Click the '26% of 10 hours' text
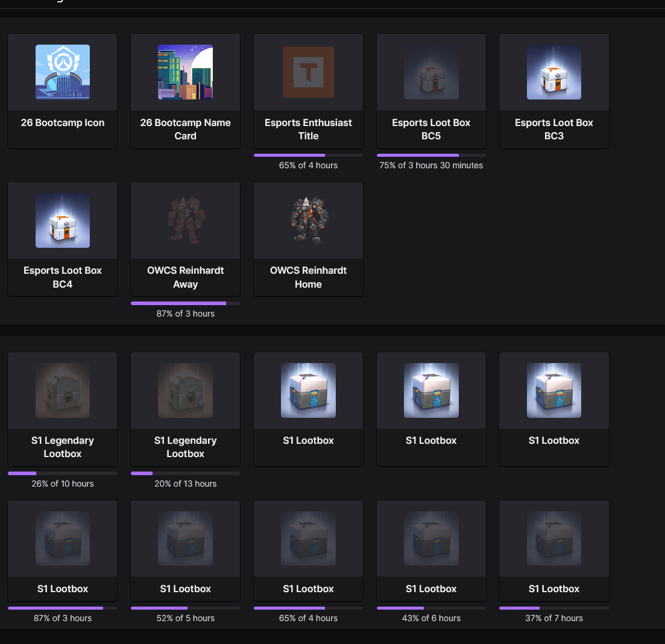Viewport: 665px width, 644px height. coord(62,484)
